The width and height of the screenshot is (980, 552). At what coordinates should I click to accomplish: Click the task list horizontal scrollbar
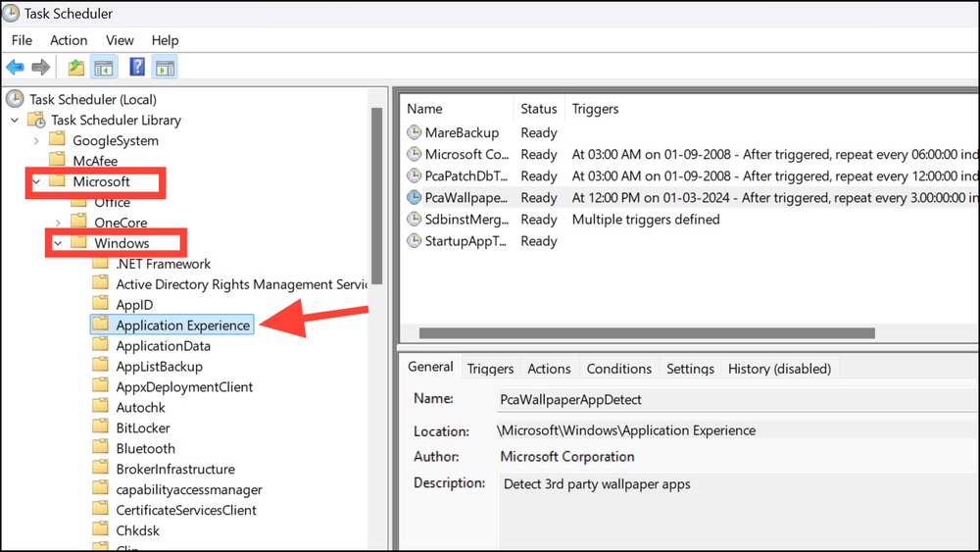click(x=647, y=332)
